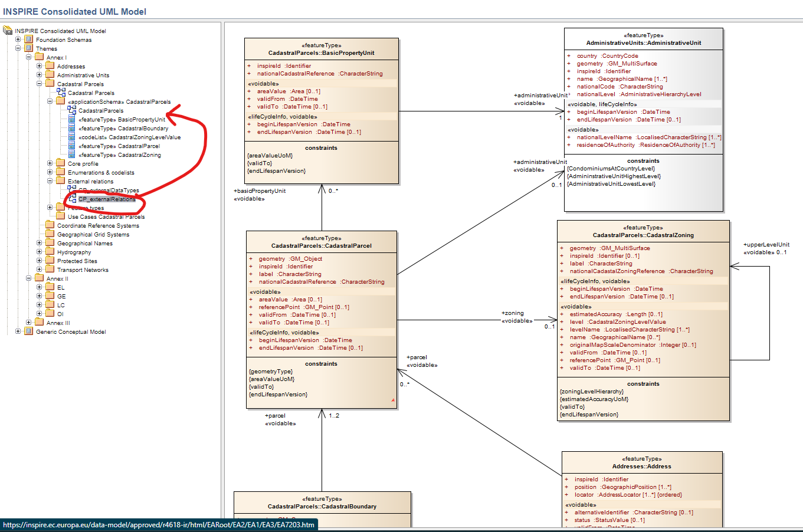Screen dimensions: 803x532
Task: Open the «featureType» BasicPropertyUnit element icon
Action: tap(72, 120)
